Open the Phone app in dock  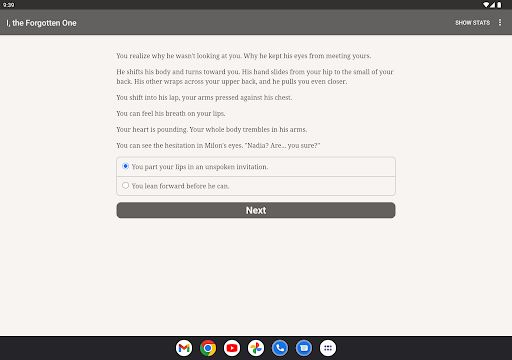click(280, 348)
